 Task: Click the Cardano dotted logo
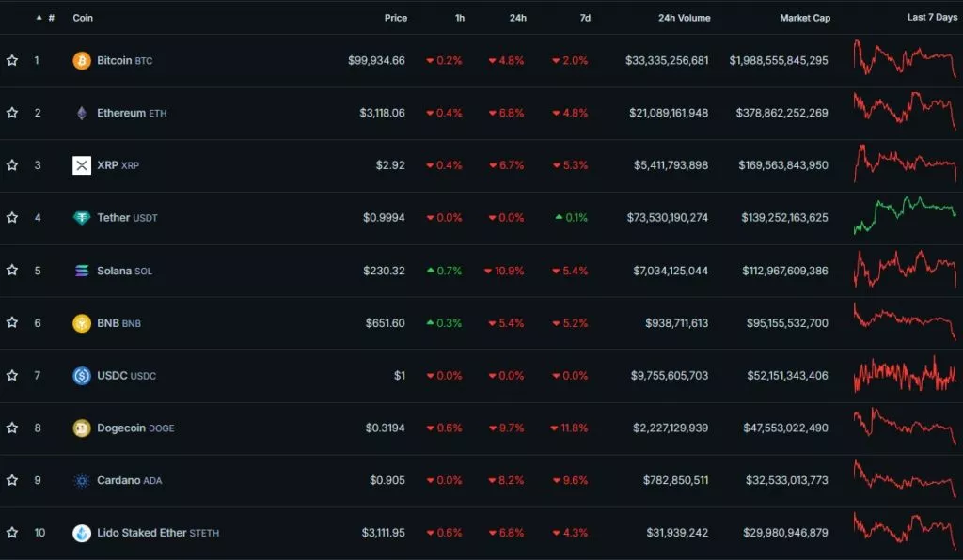[x=82, y=480]
